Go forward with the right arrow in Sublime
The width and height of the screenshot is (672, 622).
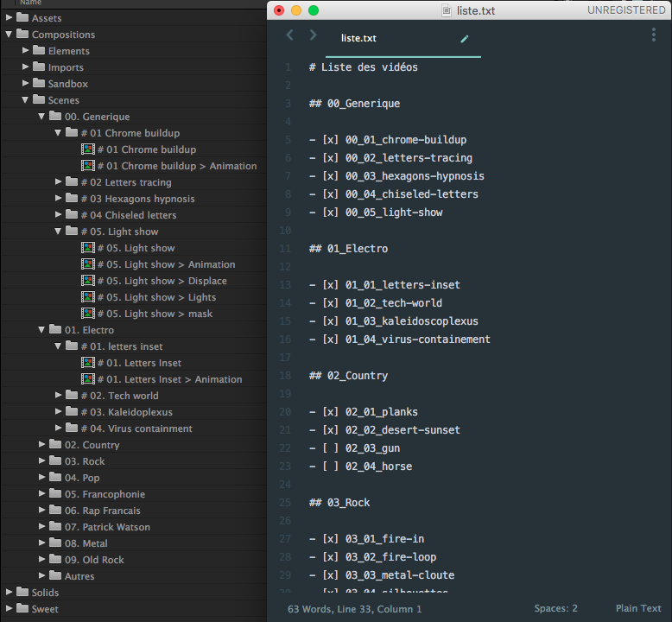(313, 35)
